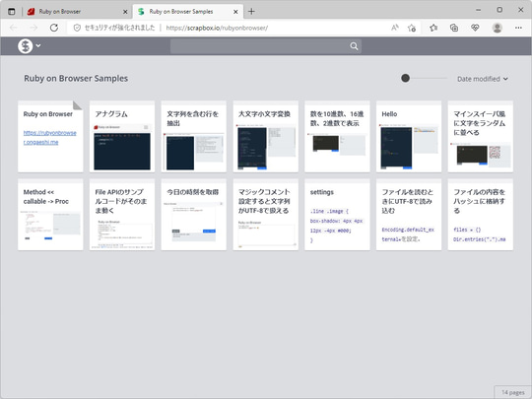Switch to the Ruby on Browser tab

tap(78, 12)
